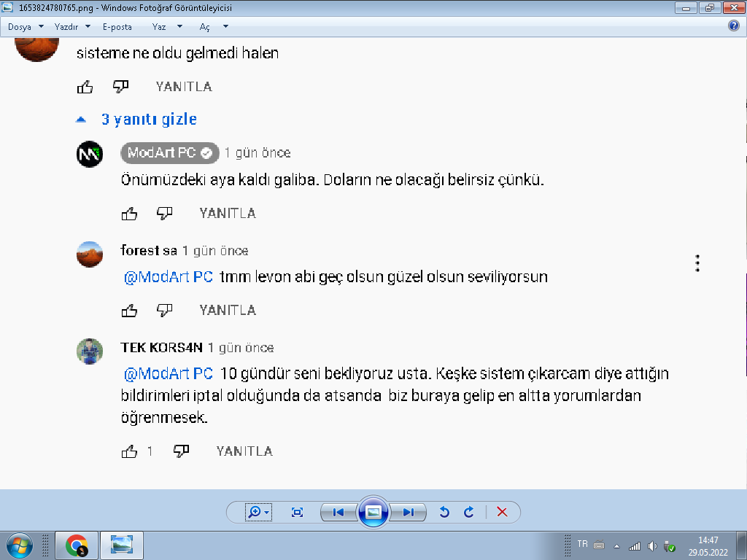The image size is (747, 560).
Task: Expand the Yaz dropdown arrow
Action: click(179, 27)
